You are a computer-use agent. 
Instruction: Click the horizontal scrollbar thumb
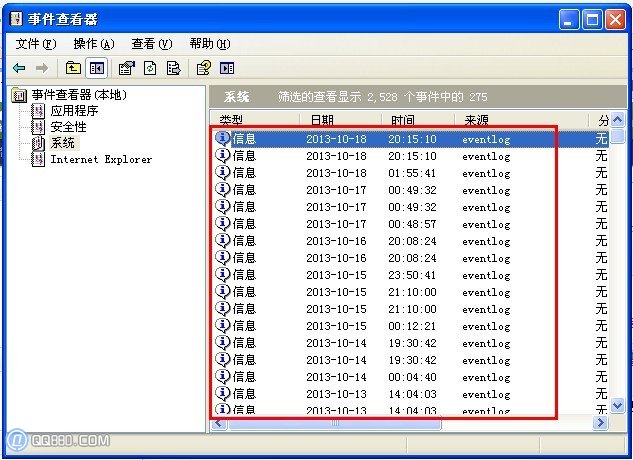pos(335,423)
